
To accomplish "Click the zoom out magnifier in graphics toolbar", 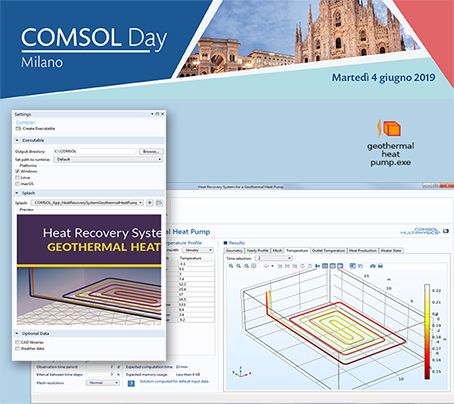I will [239, 266].
